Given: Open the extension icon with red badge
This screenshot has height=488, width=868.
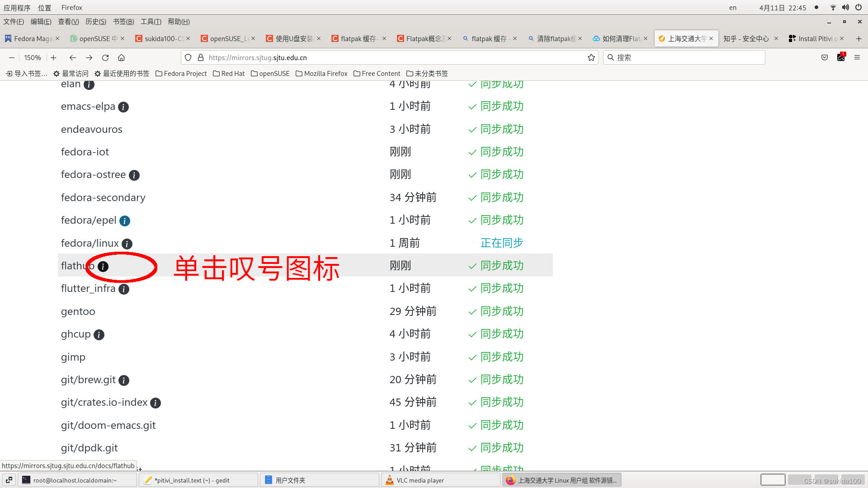Looking at the screenshot, I should click(841, 57).
